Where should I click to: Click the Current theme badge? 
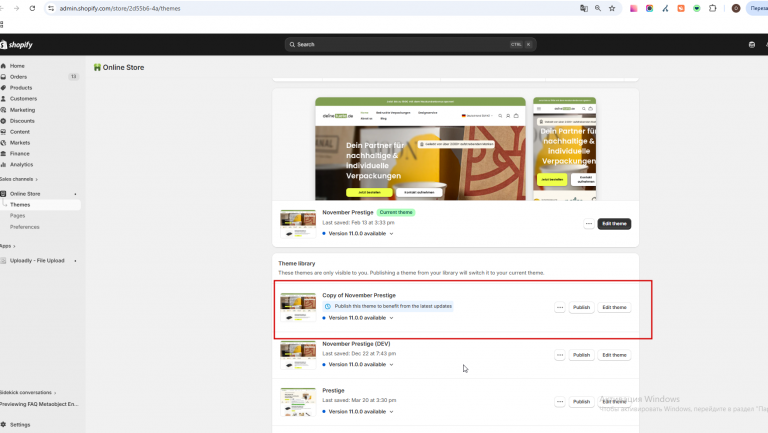396,213
